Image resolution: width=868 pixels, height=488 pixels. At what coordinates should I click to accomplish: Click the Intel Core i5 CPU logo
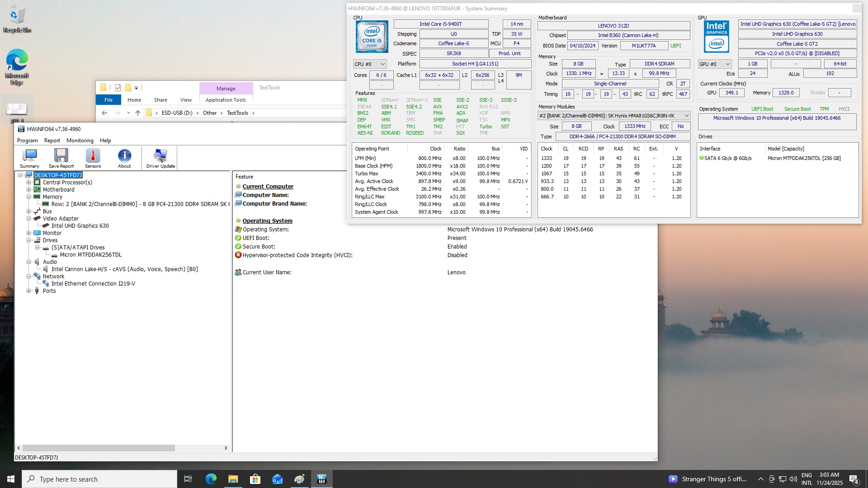[x=372, y=37]
